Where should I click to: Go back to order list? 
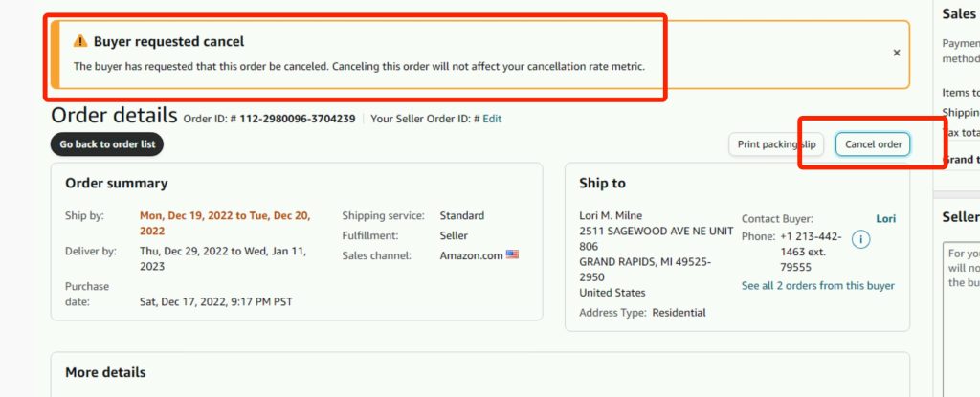click(x=107, y=144)
